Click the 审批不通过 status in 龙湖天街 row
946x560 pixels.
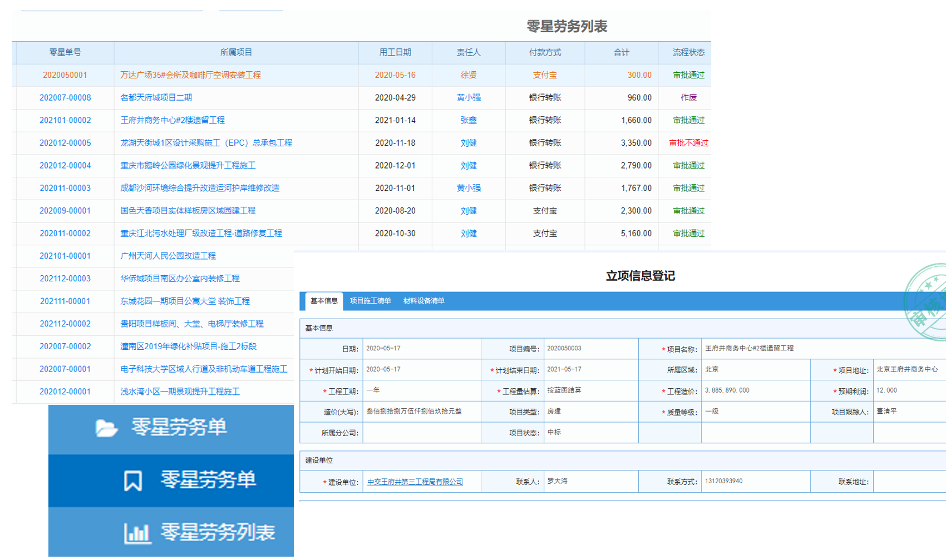tap(688, 143)
